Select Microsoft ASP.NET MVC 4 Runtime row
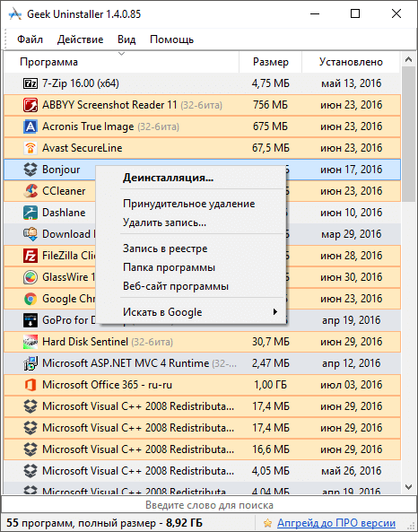The width and height of the screenshot is (418, 532). point(202,363)
